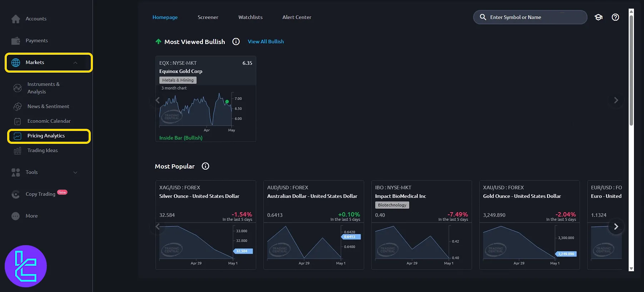
Task: Click the EQX : NYSE-MKT symbol
Action: [178, 63]
